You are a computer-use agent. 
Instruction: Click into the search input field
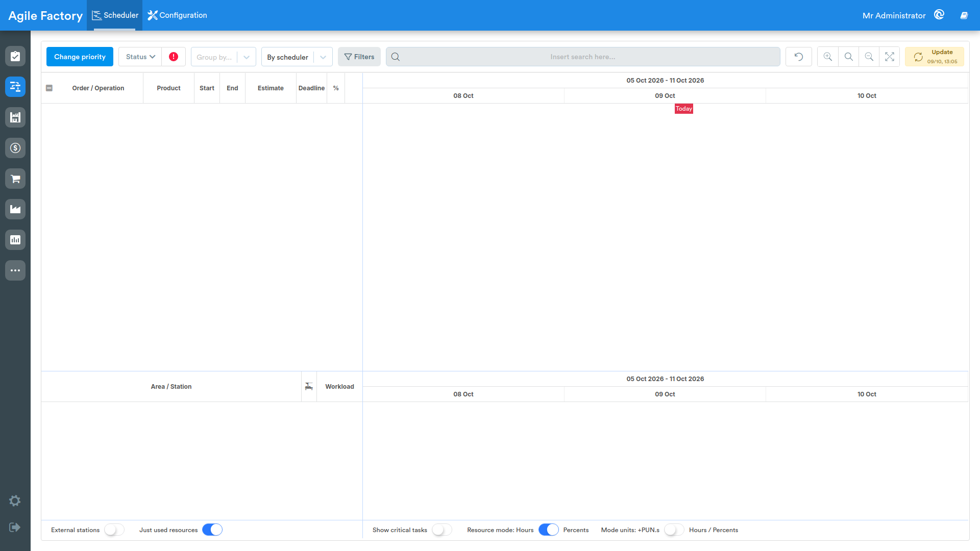583,57
